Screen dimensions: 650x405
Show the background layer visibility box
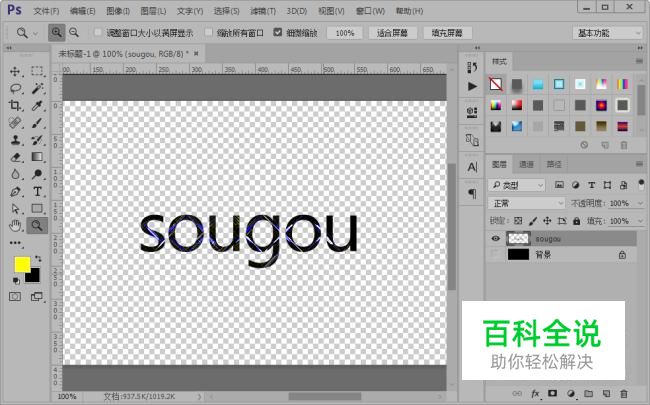click(495, 254)
